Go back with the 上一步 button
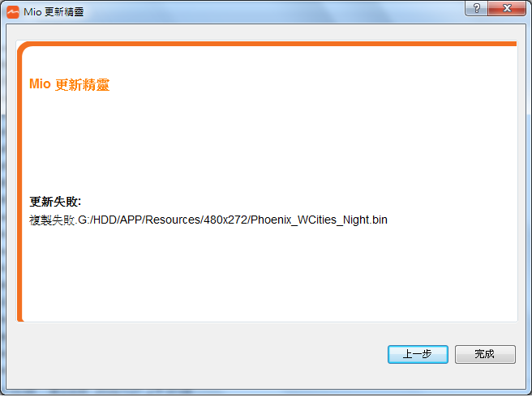This screenshot has height=397, width=532. pos(418,354)
